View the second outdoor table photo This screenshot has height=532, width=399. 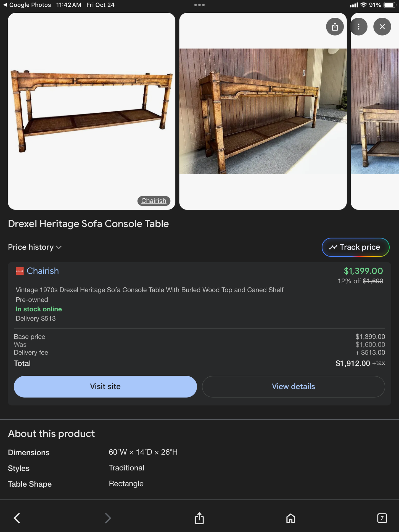263,111
